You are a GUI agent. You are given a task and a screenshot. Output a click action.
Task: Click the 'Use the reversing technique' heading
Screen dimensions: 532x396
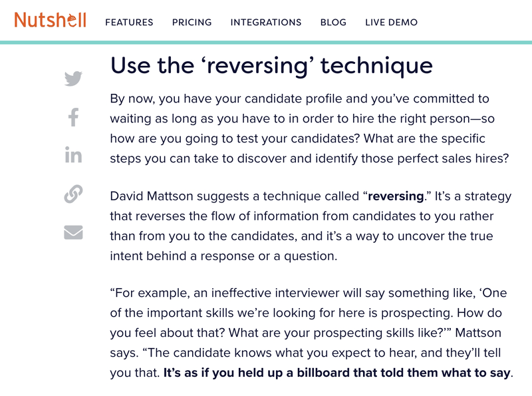271,65
